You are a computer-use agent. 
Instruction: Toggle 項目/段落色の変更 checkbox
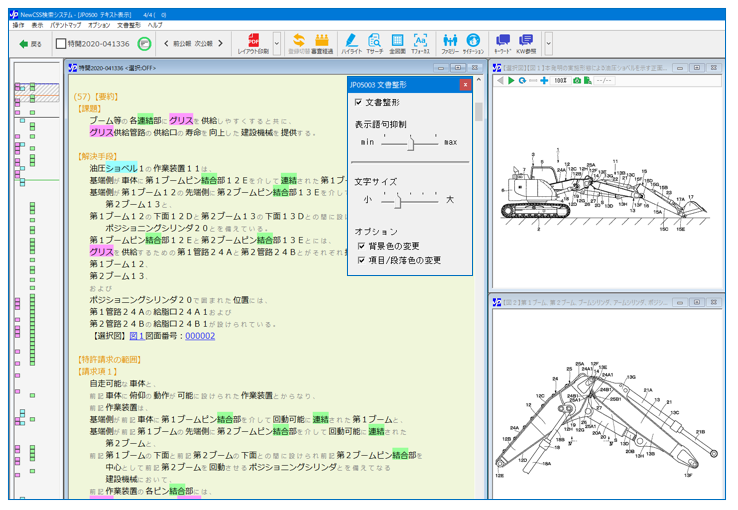click(361, 260)
